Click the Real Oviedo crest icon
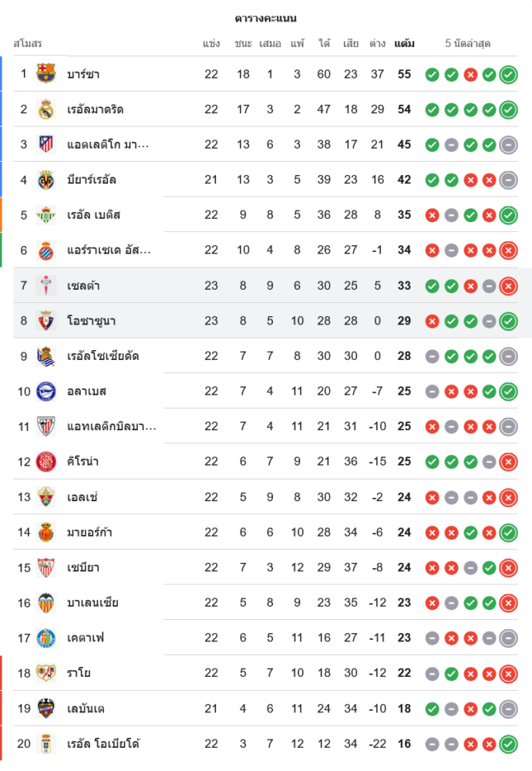The width and height of the screenshot is (532, 771). click(46, 744)
